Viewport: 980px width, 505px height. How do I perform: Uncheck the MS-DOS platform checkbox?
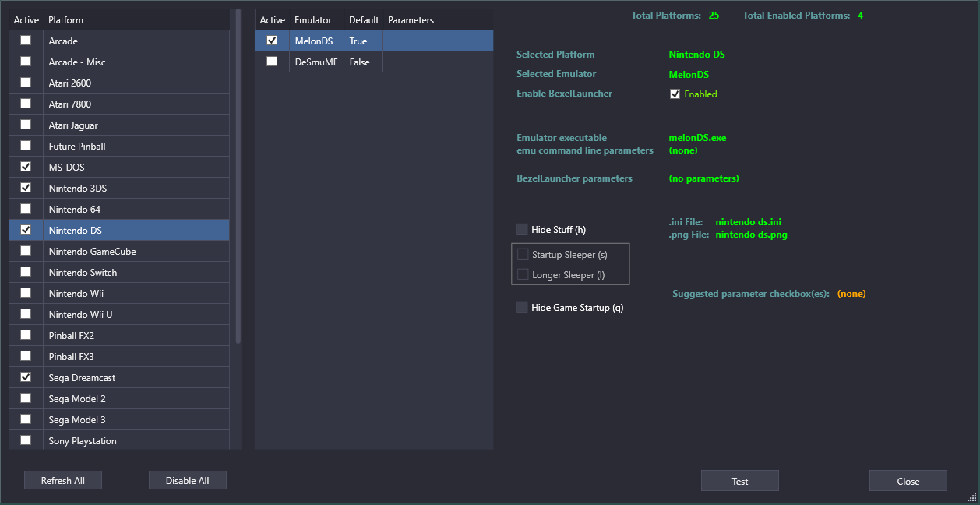click(x=26, y=167)
